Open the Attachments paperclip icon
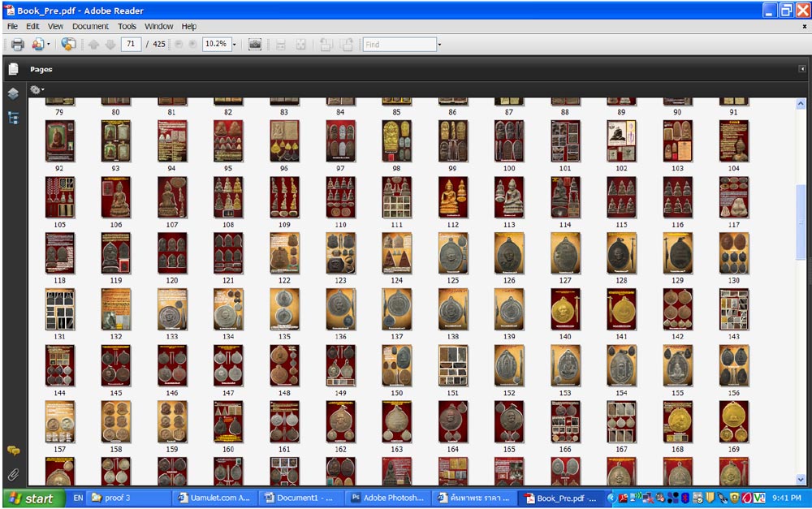This screenshot has height=509, width=812. point(13,474)
